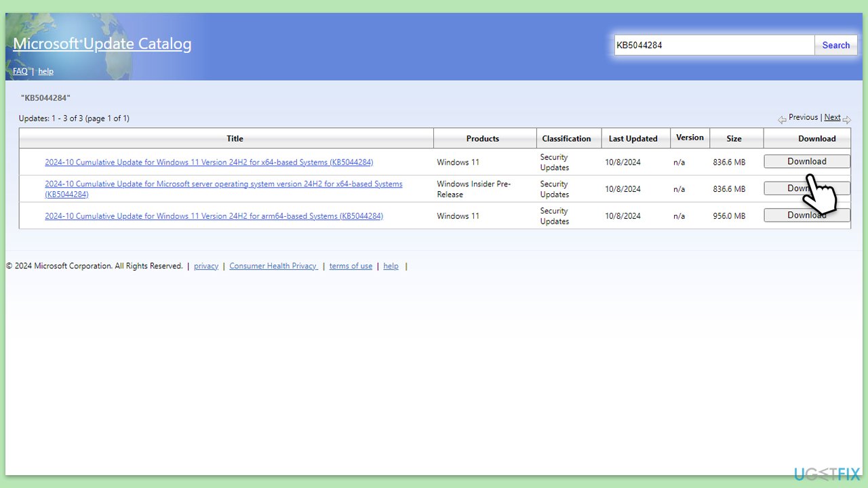The image size is (868, 488).
Task: Open the FAQ link in header
Action: [20, 71]
